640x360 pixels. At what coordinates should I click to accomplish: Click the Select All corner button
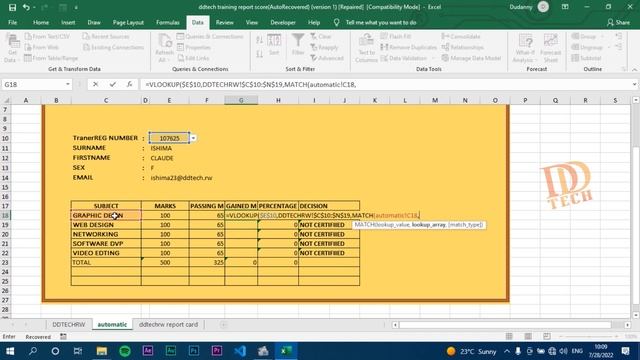pos(6,100)
